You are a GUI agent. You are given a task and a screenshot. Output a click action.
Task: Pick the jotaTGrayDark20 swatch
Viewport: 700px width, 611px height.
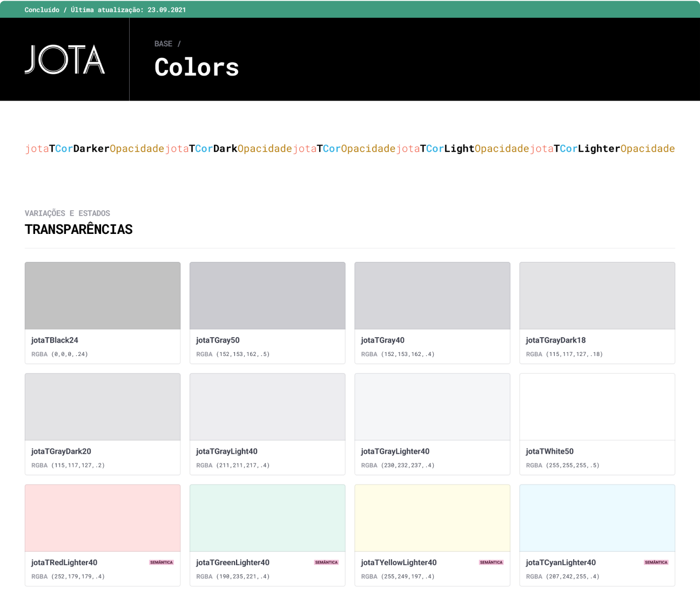(x=103, y=407)
